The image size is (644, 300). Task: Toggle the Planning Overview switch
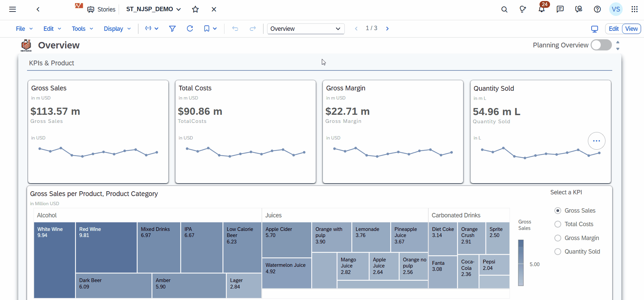tap(601, 45)
